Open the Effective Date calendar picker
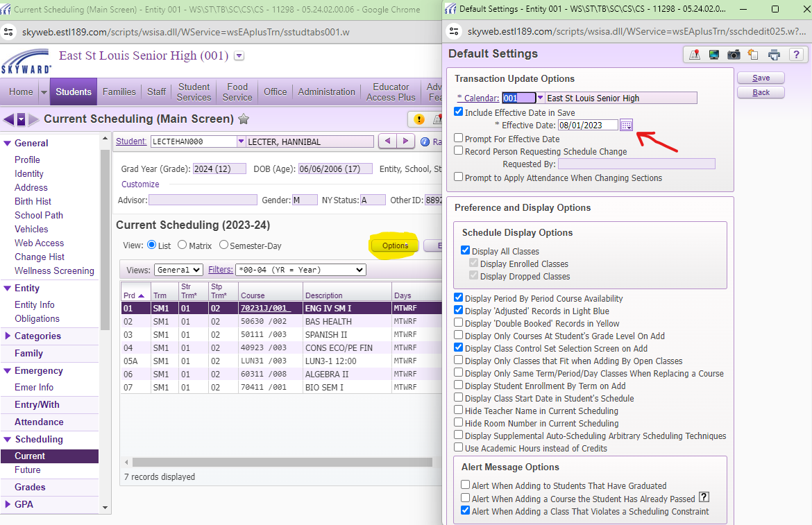 tap(626, 125)
